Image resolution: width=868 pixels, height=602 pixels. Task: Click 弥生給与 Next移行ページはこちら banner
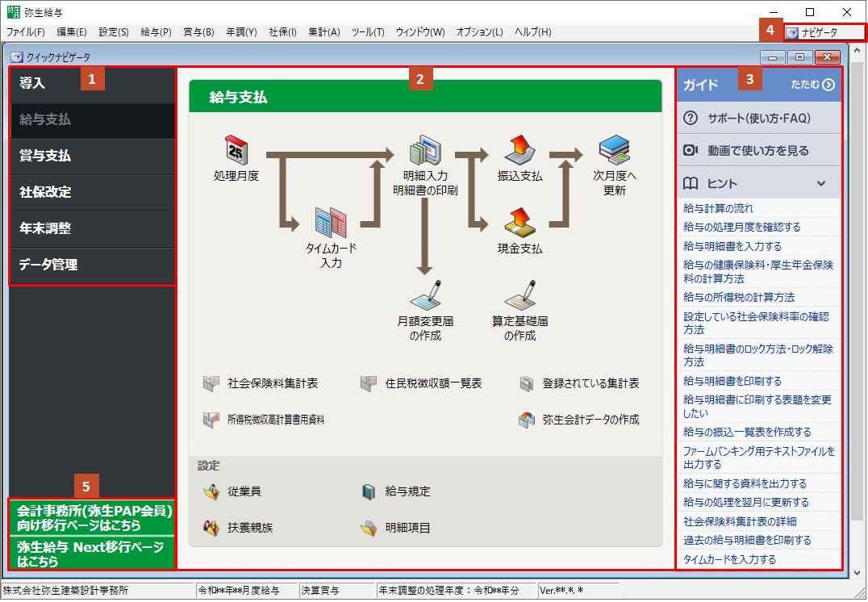point(92,553)
